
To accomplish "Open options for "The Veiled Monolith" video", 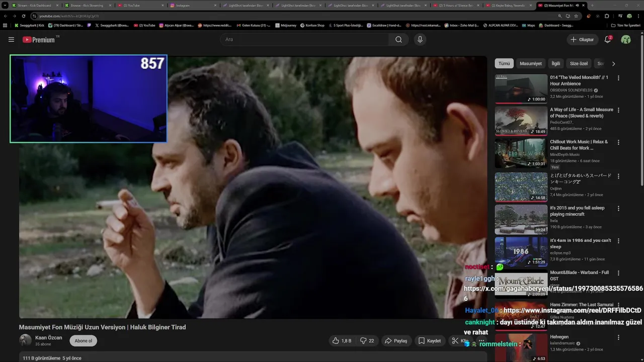I will [x=618, y=78].
